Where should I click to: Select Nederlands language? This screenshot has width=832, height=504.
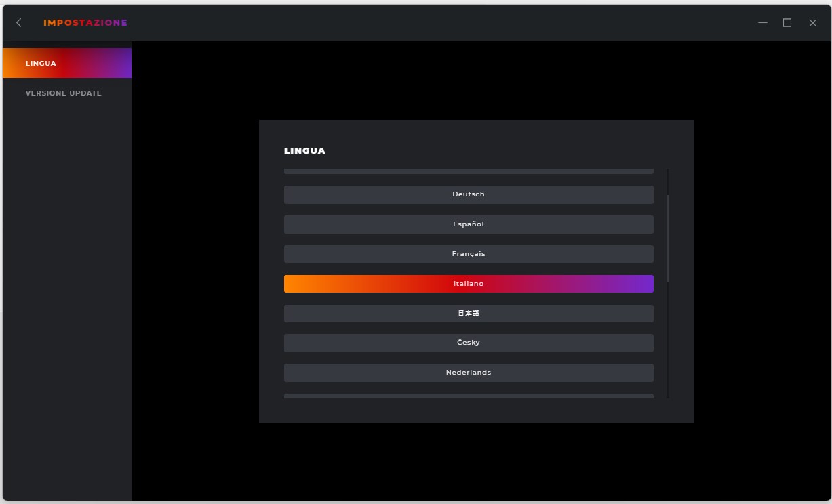(x=469, y=373)
